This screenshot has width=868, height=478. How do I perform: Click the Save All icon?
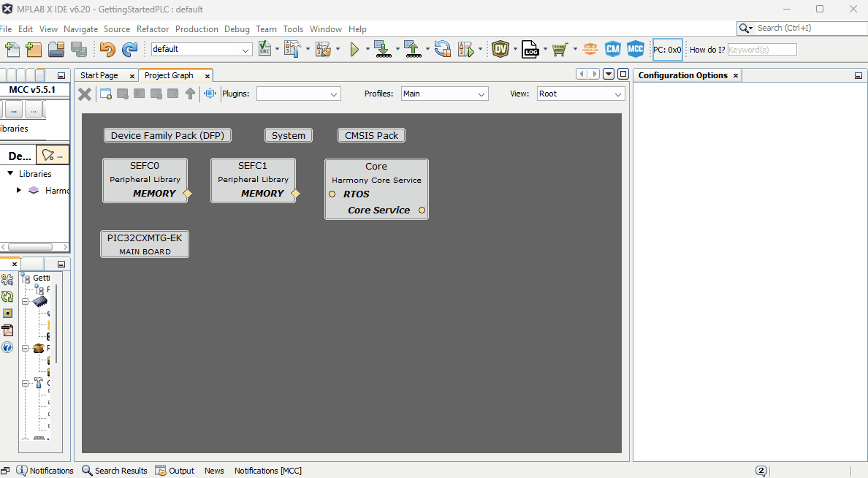[79, 49]
